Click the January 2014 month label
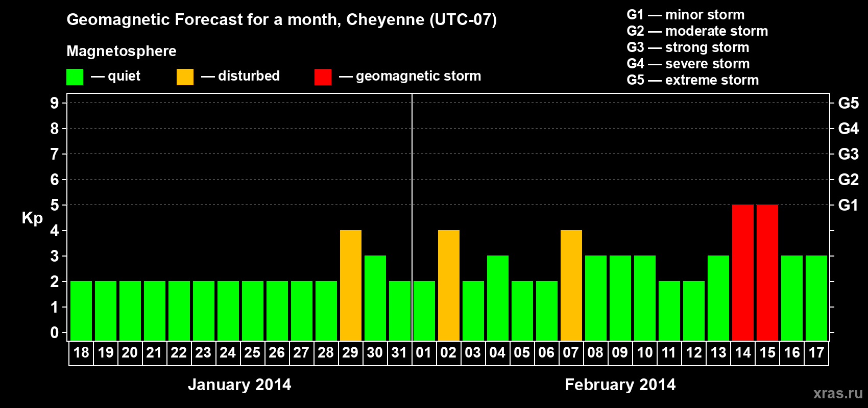The width and height of the screenshot is (868, 408). pos(239,385)
